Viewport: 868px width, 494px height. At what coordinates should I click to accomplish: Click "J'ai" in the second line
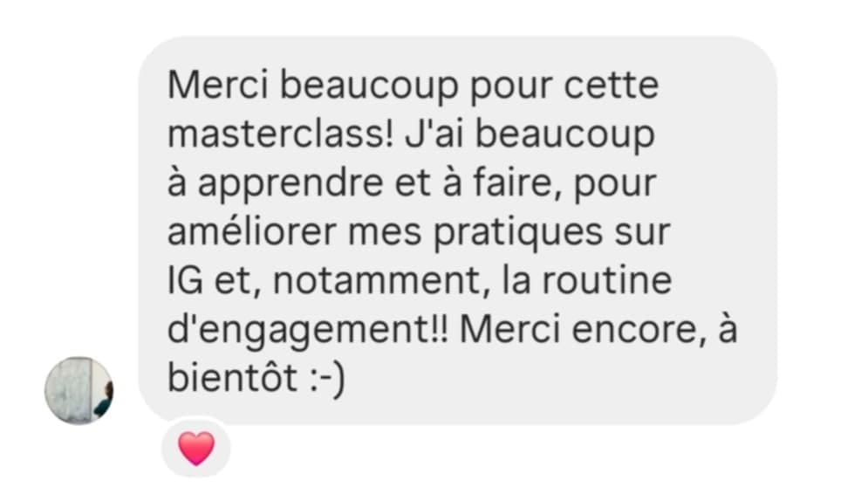(x=434, y=134)
